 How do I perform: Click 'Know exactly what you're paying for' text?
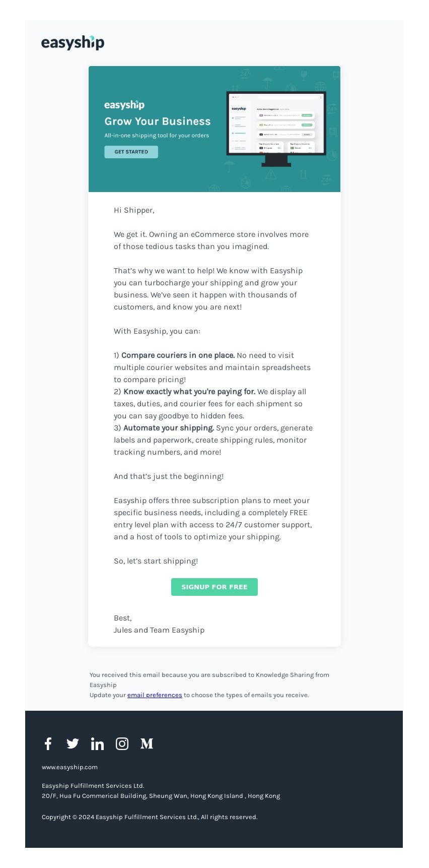point(189,392)
